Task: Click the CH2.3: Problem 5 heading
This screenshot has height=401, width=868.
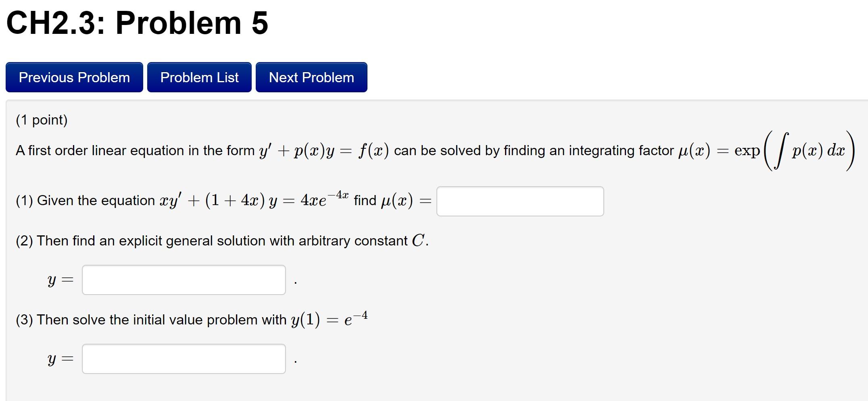Action: coord(137,23)
